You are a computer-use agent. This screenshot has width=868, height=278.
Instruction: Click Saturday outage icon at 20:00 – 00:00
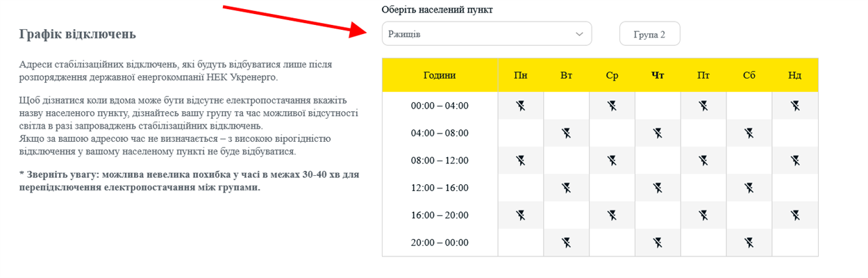pos(749,243)
